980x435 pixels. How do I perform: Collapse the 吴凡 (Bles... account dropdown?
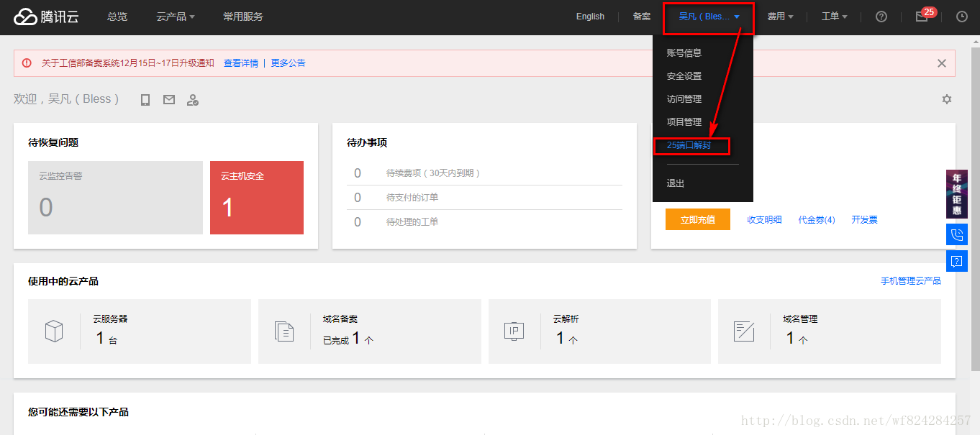tap(709, 17)
